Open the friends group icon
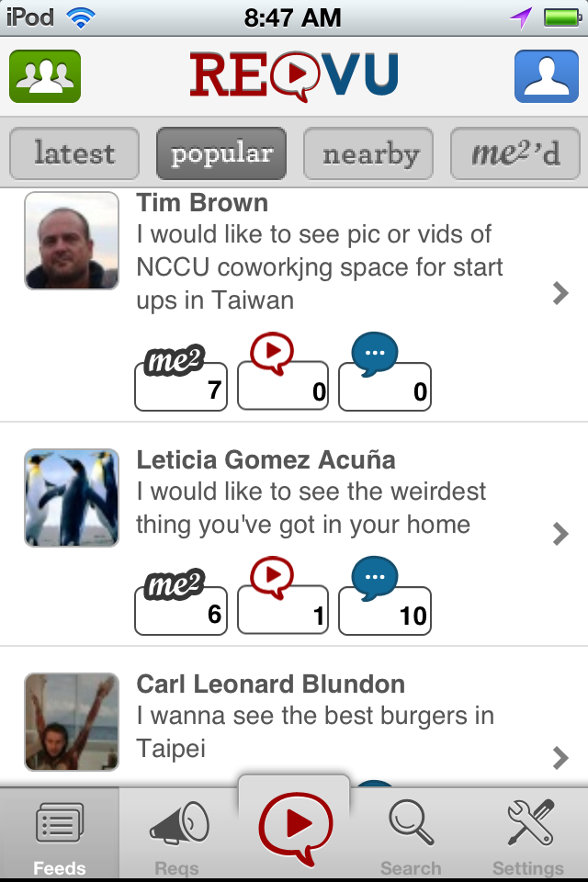The width and height of the screenshot is (588, 882). [x=45, y=75]
